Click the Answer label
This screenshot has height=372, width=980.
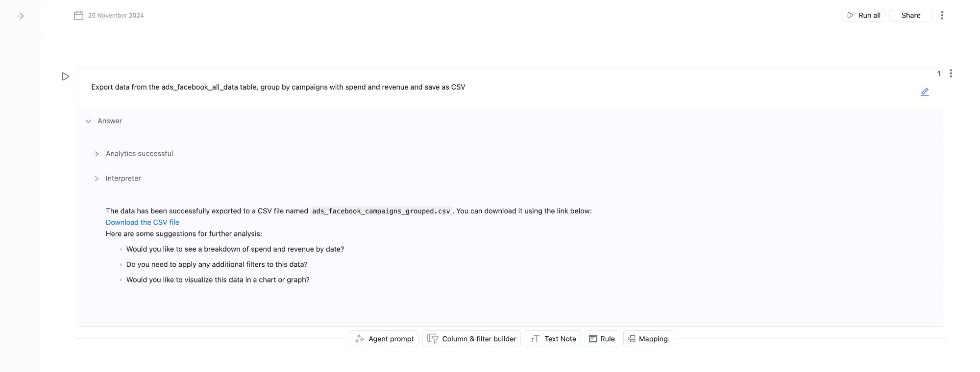pos(110,121)
